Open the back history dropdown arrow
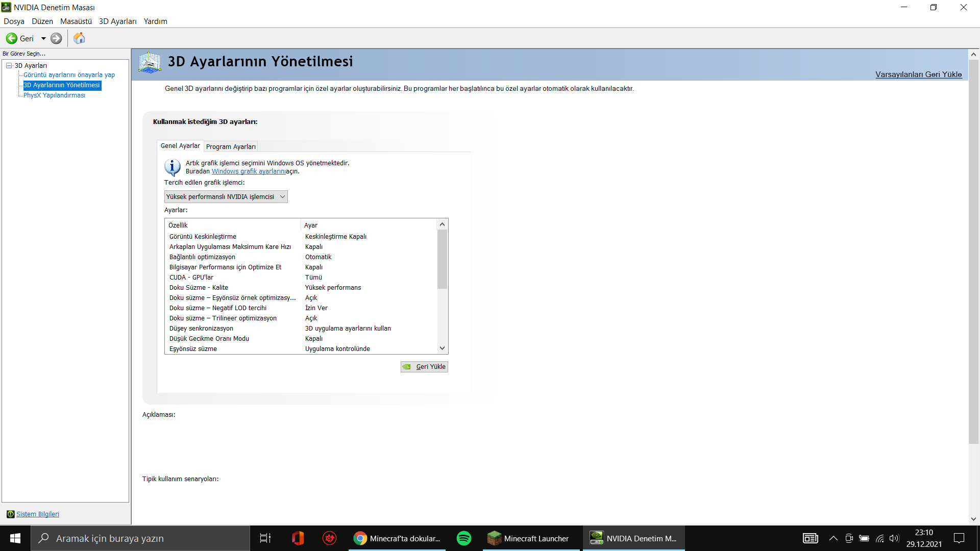Screen dimensions: 980x551 [43, 38]
